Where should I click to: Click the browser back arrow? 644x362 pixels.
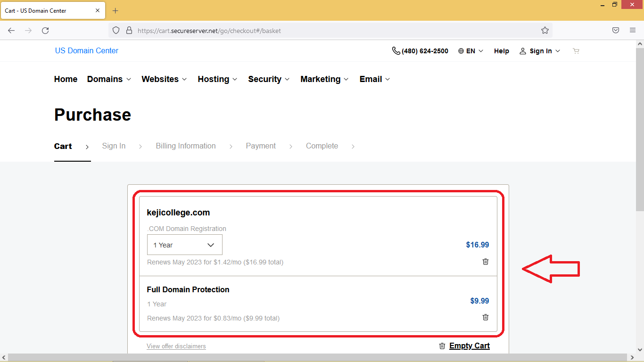click(11, 31)
